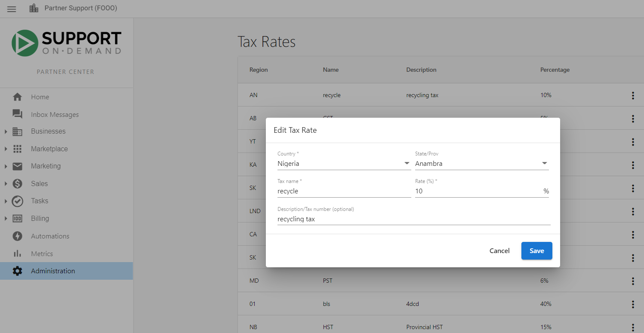Image resolution: width=644 pixels, height=333 pixels.
Task: Open the State/Prov dropdown showing Anambra
Action: 482,163
